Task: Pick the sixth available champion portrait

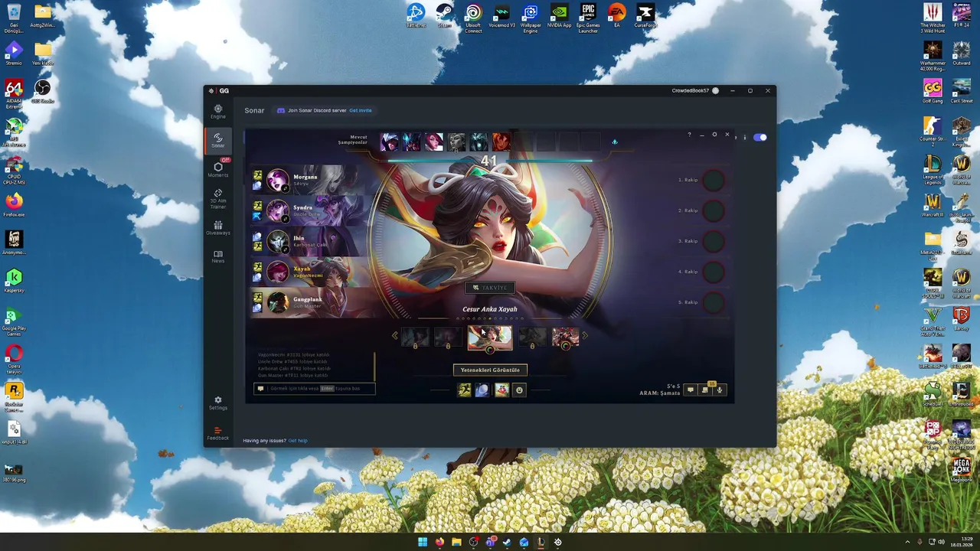Action: [501, 142]
